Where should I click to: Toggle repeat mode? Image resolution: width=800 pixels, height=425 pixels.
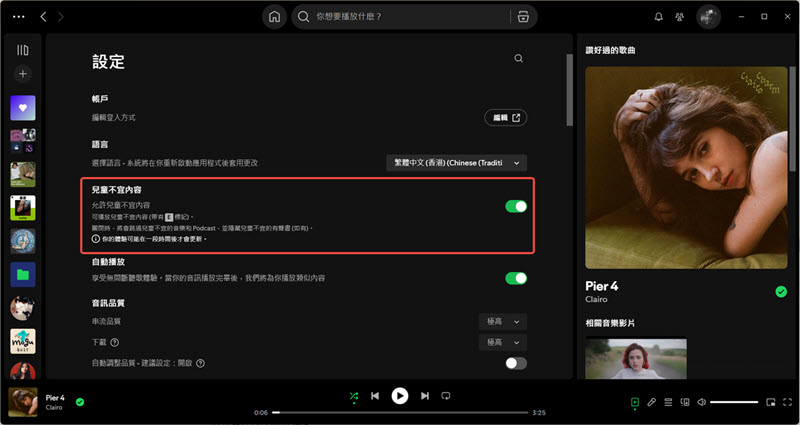(446, 396)
